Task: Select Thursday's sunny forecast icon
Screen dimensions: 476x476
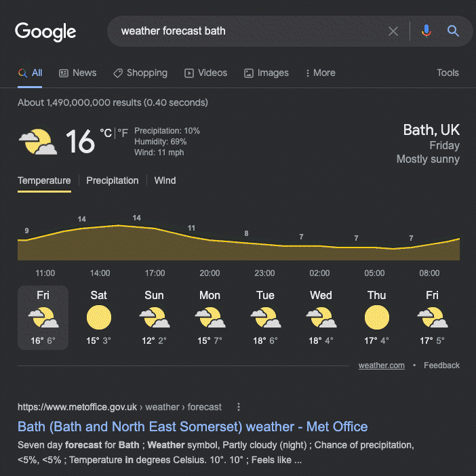Action: click(x=376, y=317)
